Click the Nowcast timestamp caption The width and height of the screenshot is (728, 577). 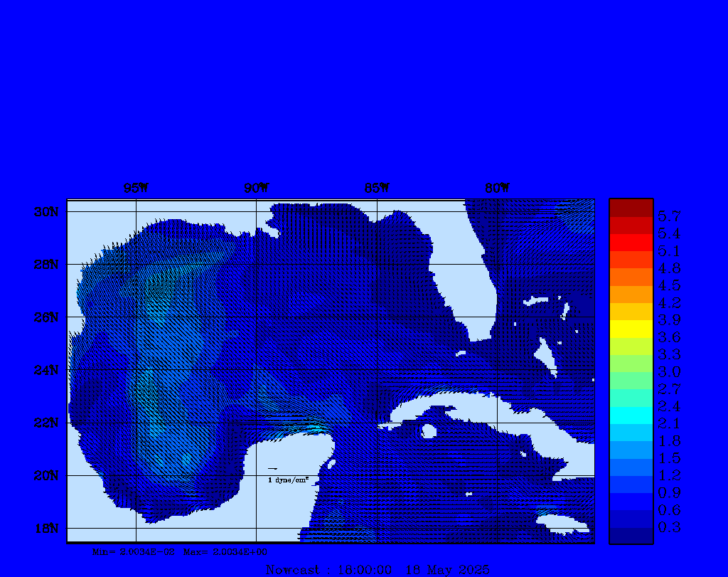377,570
